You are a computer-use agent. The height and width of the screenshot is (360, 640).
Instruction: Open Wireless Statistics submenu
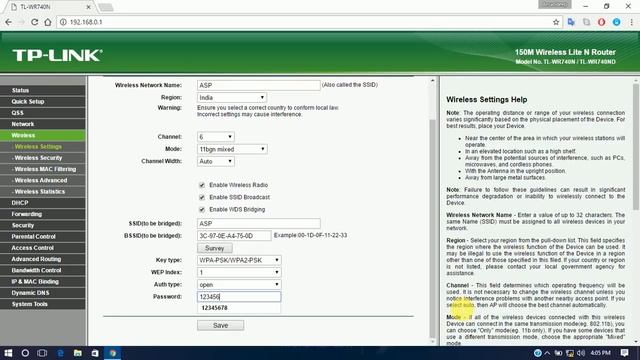point(43,191)
